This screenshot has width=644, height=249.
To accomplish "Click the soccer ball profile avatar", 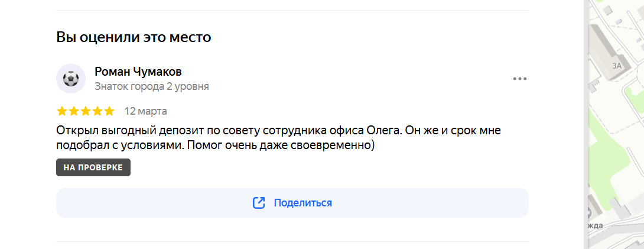I will coord(71,79).
